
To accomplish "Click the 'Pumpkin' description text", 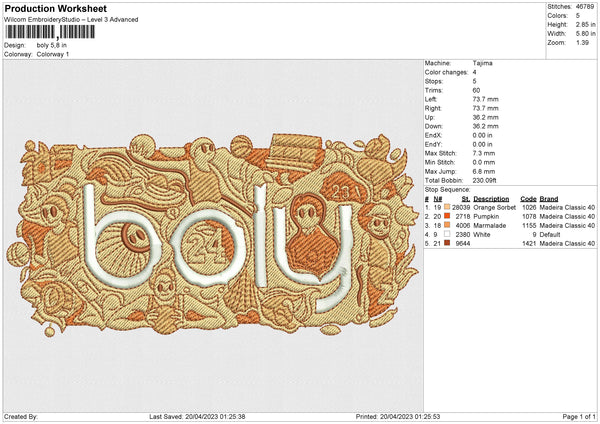I will tap(486, 216).
